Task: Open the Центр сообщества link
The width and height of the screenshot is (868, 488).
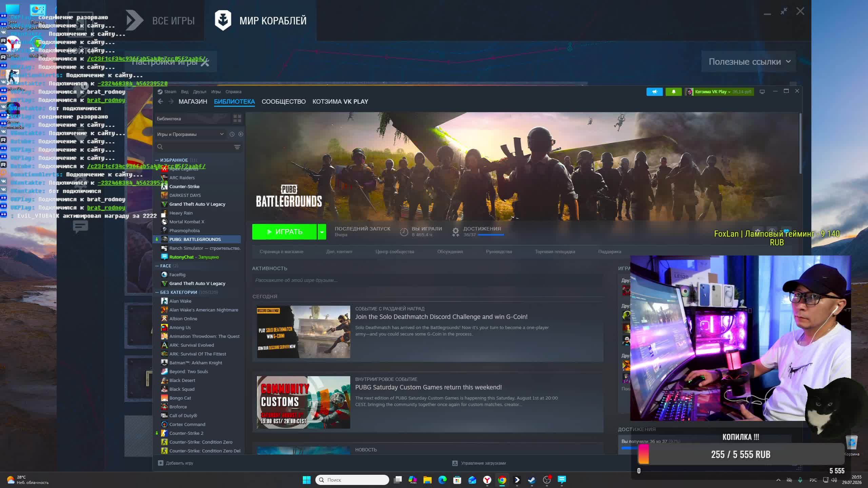Action: pyautogui.click(x=395, y=251)
